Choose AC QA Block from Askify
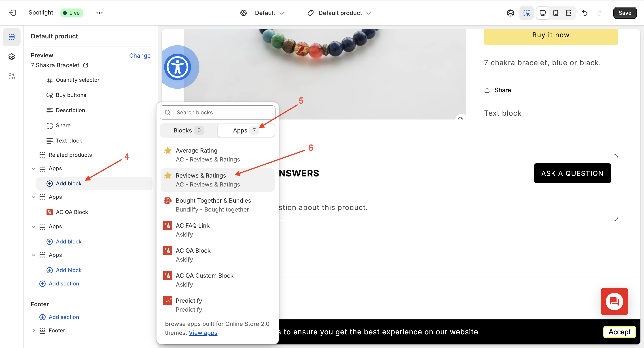The height and width of the screenshot is (348, 644). 218,255
